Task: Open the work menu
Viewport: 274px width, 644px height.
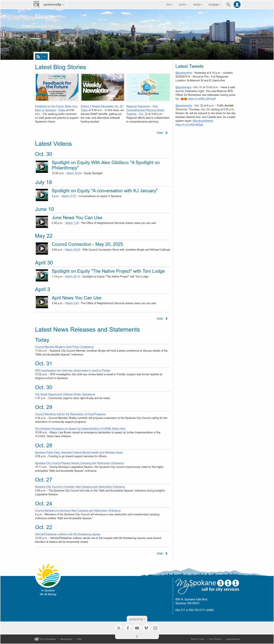Action: pyautogui.click(x=183, y=5)
